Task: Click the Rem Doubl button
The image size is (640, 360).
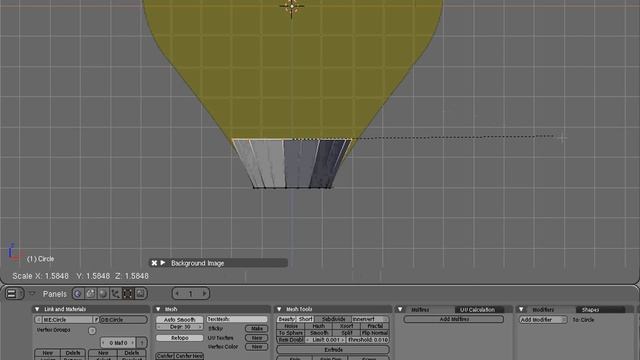Action: (291, 340)
